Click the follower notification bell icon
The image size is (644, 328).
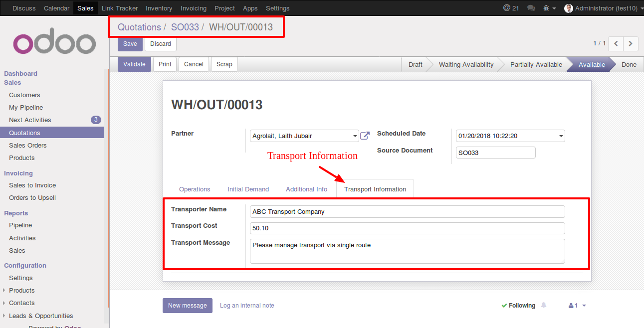coord(544,305)
